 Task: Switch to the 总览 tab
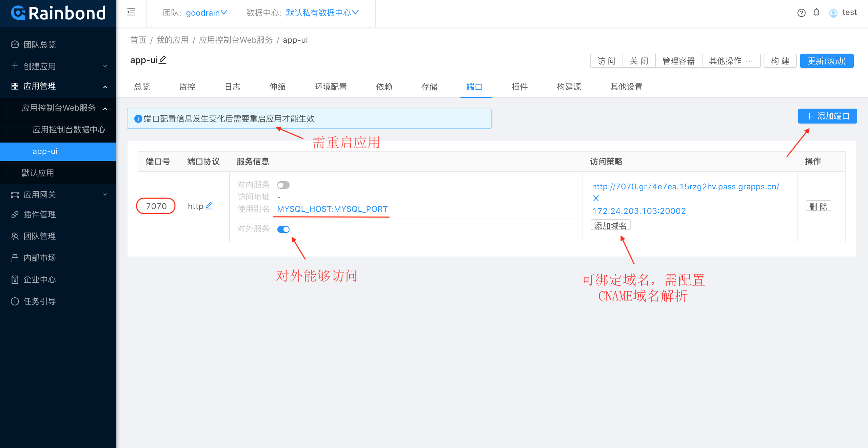pos(142,87)
